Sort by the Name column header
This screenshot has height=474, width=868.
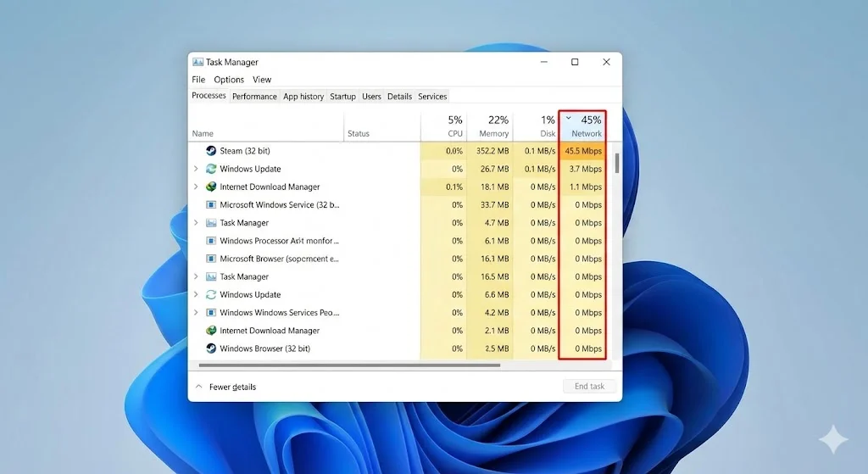click(x=203, y=133)
